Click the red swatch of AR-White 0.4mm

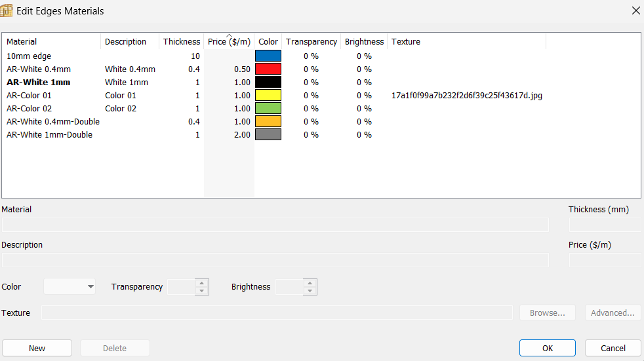(x=268, y=69)
